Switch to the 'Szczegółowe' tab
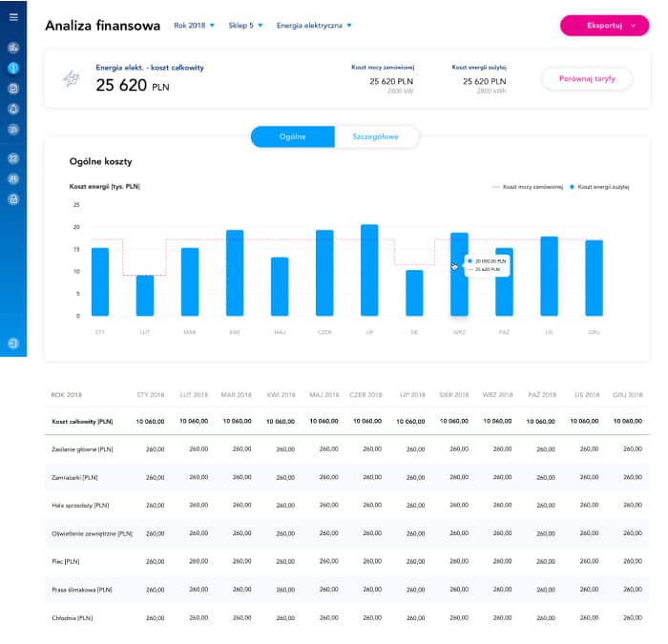The width and height of the screenshot is (668, 644). click(376, 137)
